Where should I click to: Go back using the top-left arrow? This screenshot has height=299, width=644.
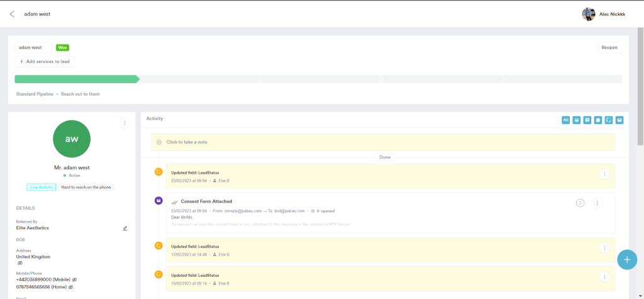(12, 13)
